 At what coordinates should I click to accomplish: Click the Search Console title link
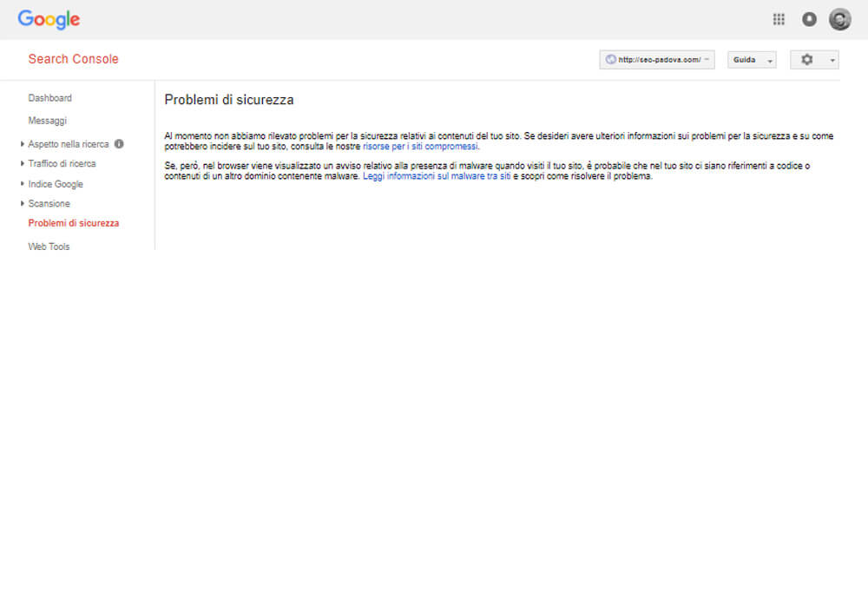pos(73,59)
